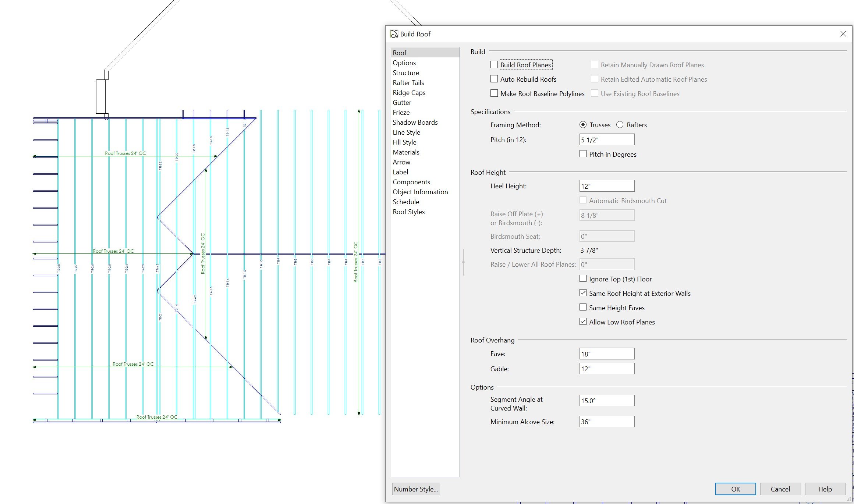Enable Build Roof Planes checkbox
Viewport: 854px width, 504px height.
coord(494,65)
